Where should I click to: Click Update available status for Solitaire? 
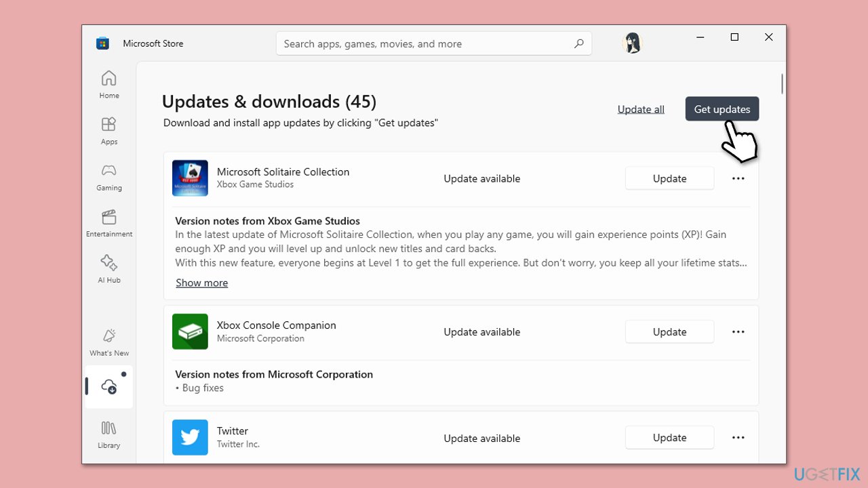point(481,178)
